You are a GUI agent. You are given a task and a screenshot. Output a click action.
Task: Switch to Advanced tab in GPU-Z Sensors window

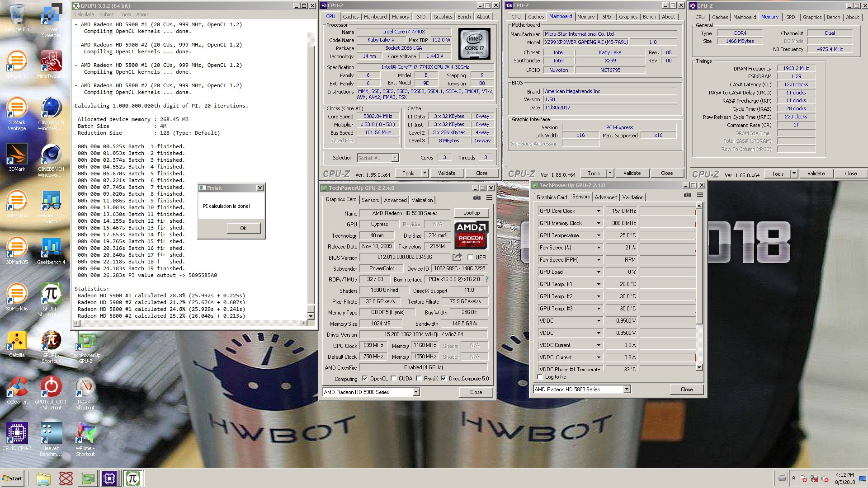coord(606,197)
